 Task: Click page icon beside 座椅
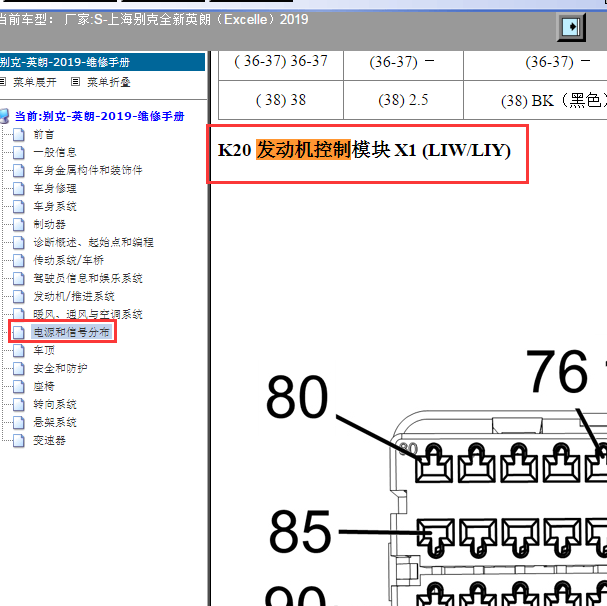pyautogui.click(x=18, y=387)
